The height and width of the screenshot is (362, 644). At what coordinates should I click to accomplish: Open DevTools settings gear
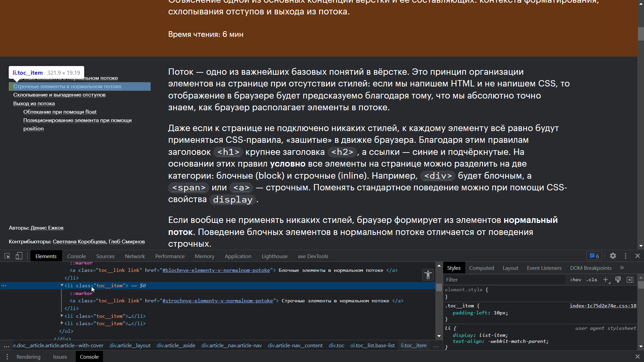click(x=613, y=256)
